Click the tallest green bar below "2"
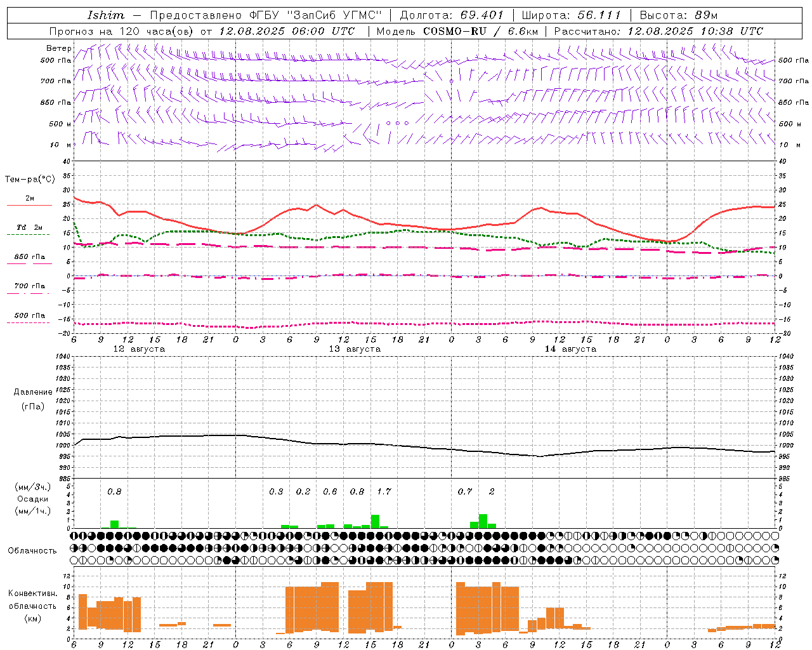 pos(483,521)
